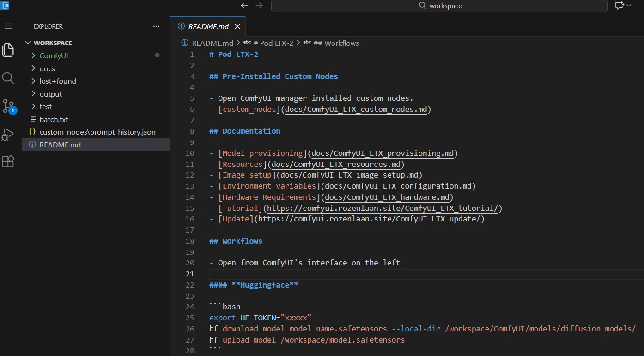This screenshot has height=356, width=644.
Task: Click the workspace search bar at top
Action: click(439, 6)
